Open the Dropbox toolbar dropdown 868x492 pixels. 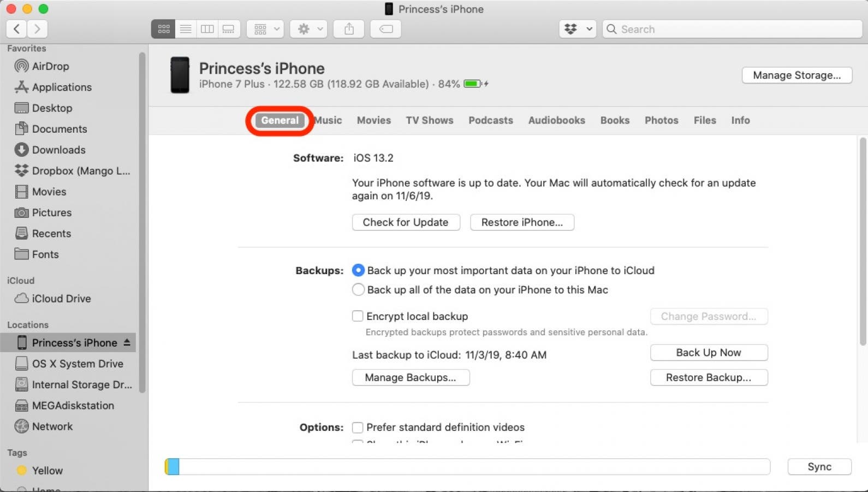pos(578,29)
